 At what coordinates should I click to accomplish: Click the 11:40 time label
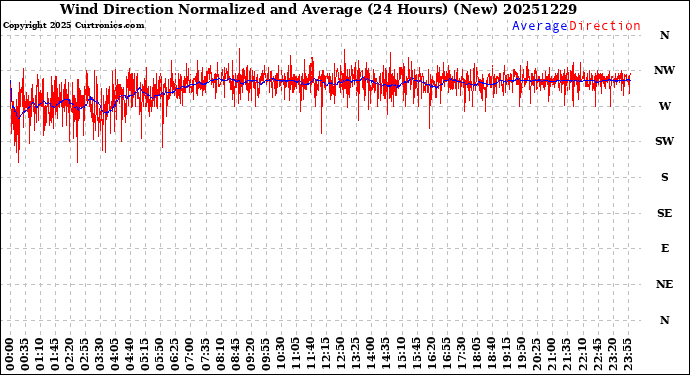(311, 354)
